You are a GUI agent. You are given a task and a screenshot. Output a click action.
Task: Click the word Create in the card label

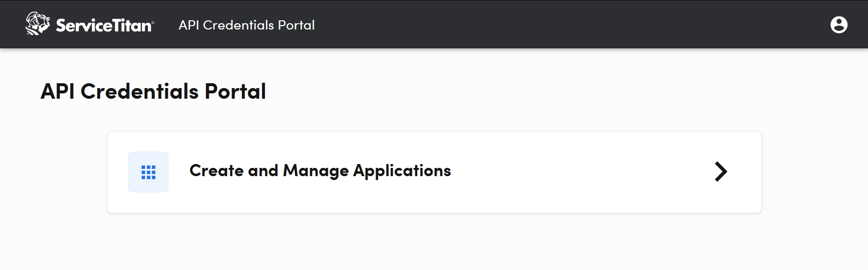[x=216, y=171]
